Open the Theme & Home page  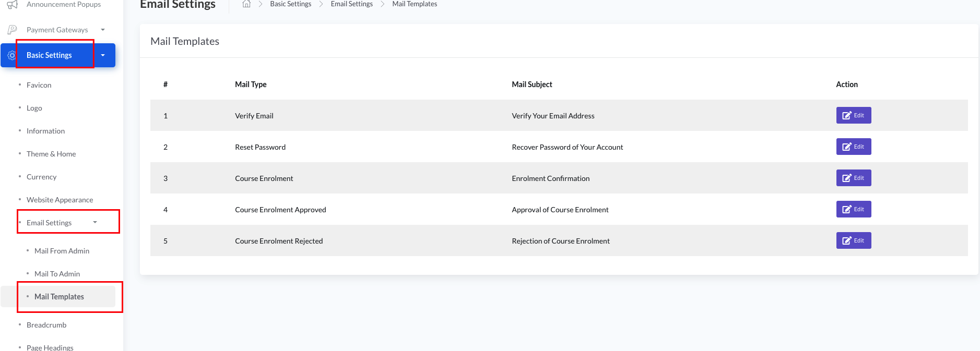[51, 154]
